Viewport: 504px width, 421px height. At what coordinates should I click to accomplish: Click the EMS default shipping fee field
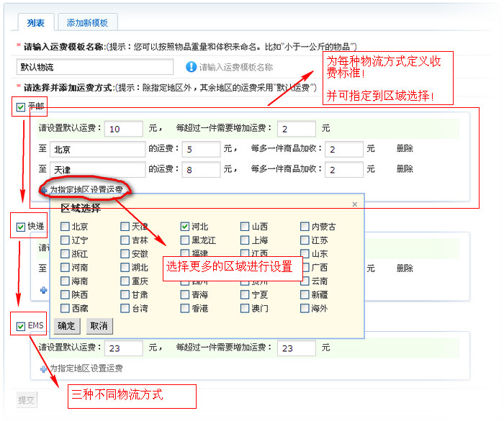pyautogui.click(x=123, y=348)
